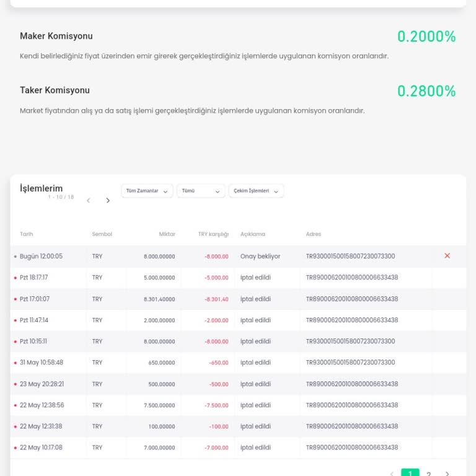
Task: Select page 2 in bottom pagination
Action: tap(429, 474)
